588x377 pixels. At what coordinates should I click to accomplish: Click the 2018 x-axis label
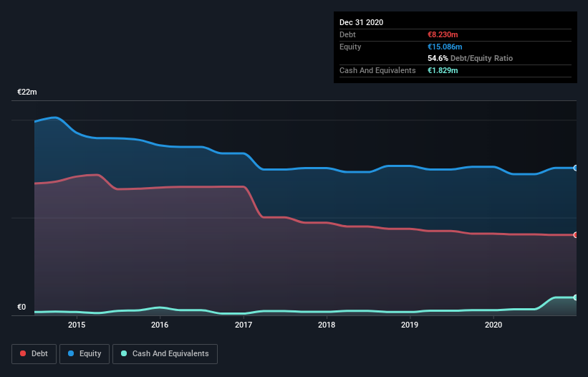click(x=327, y=325)
